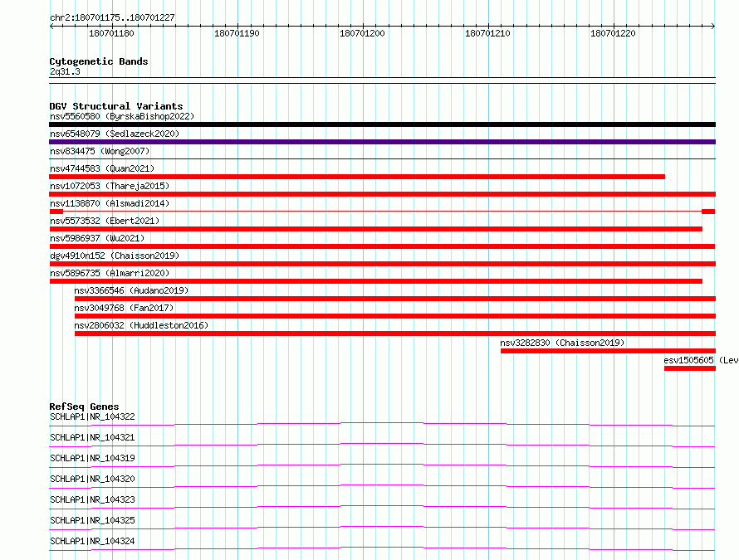This screenshot has width=739, height=560.
Task: Click the chr2:180701175..180701227 region label
Action: (112, 18)
